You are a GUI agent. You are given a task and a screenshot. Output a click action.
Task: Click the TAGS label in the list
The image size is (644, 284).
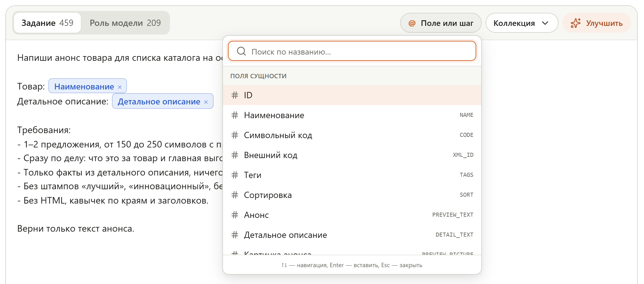[466, 175]
